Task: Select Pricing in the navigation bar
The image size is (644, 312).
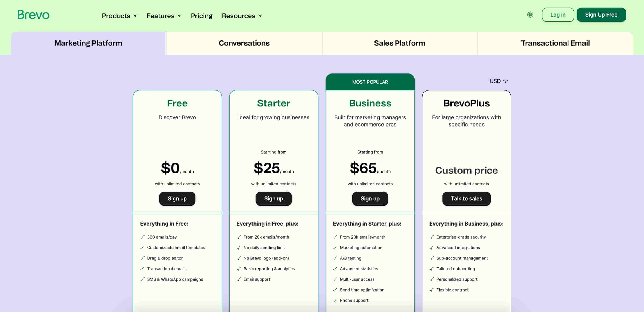Action: 201,16
